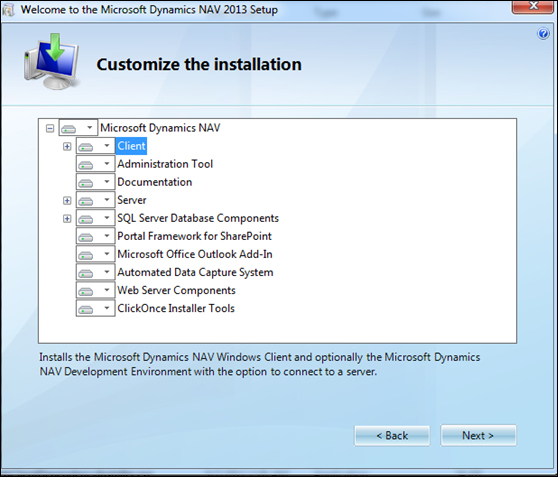Open install option dropdown for Administration Tool

[x=95, y=164]
